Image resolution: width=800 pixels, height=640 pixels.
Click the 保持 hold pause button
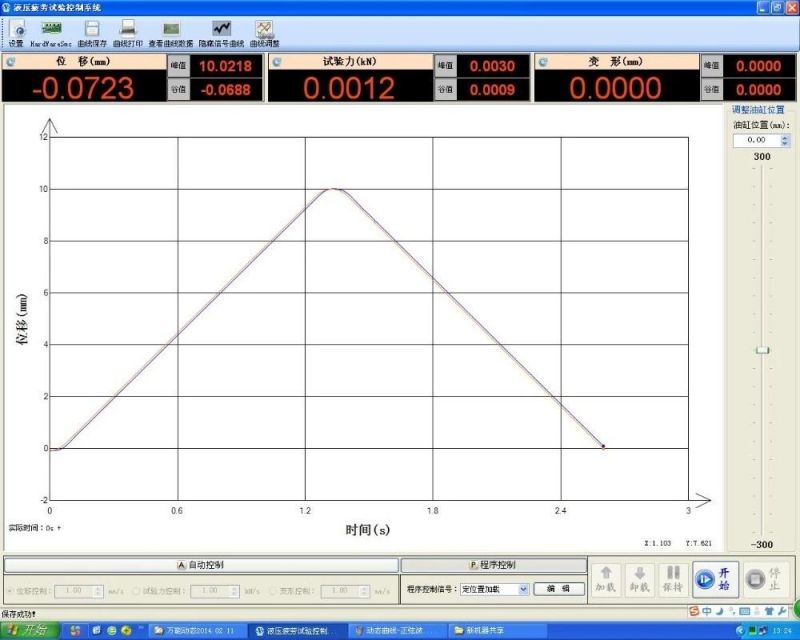coord(673,579)
